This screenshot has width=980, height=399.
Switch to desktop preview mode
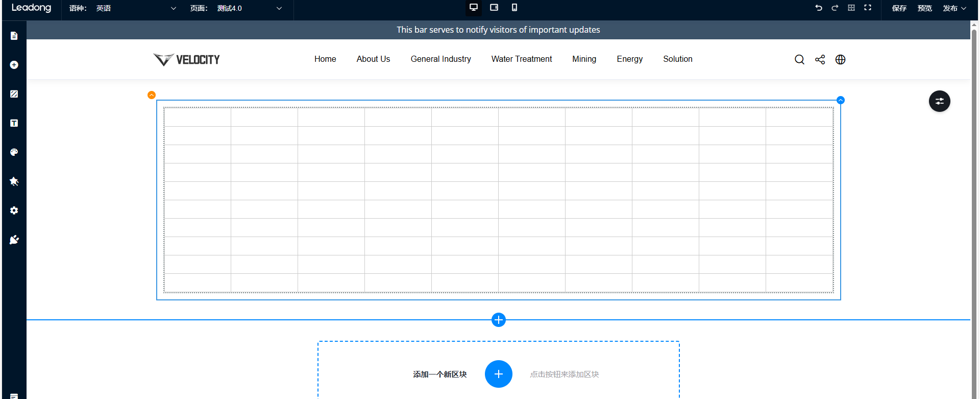pyautogui.click(x=474, y=8)
